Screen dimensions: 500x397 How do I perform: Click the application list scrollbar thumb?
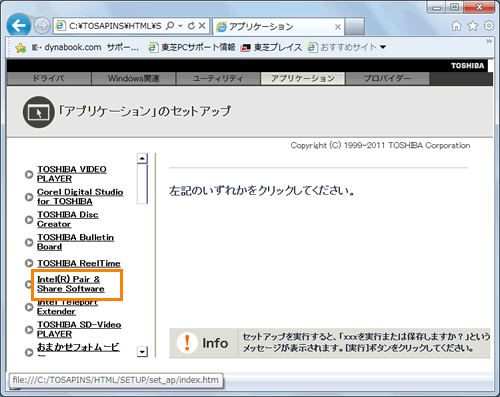[x=142, y=184]
